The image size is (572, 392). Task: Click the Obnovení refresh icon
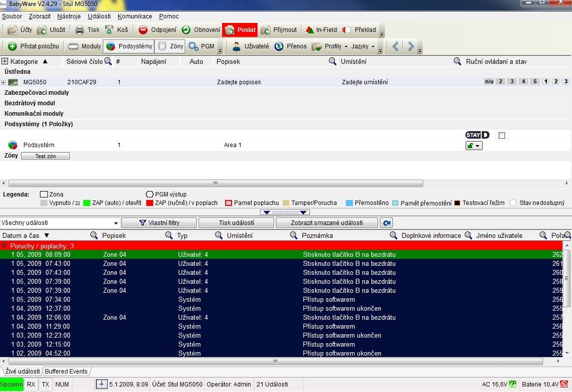pos(186,30)
